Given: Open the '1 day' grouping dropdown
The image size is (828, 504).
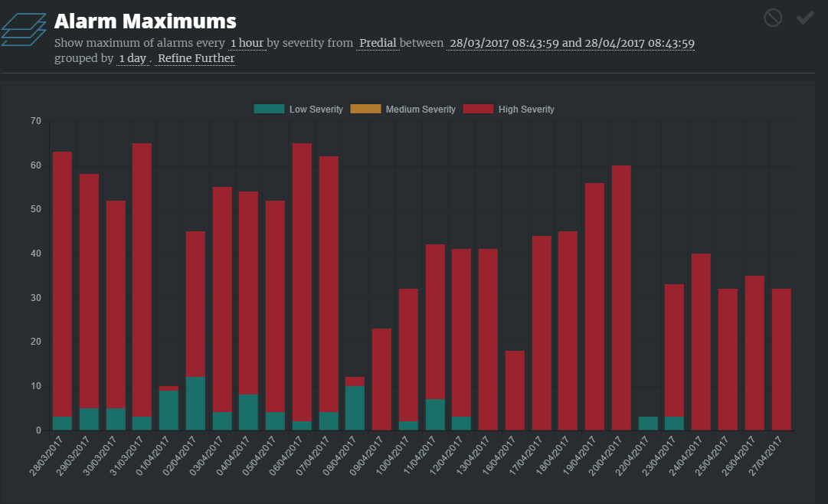Looking at the screenshot, I should [x=132, y=58].
